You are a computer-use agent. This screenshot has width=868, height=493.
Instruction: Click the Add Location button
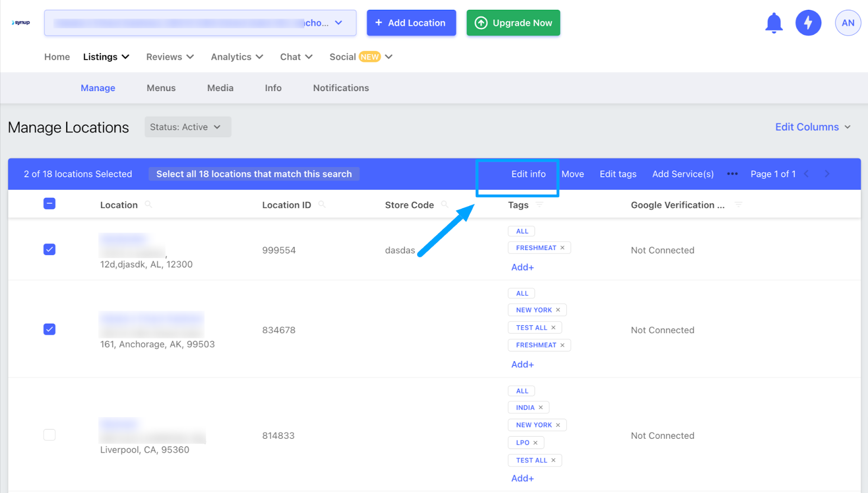[x=411, y=23]
